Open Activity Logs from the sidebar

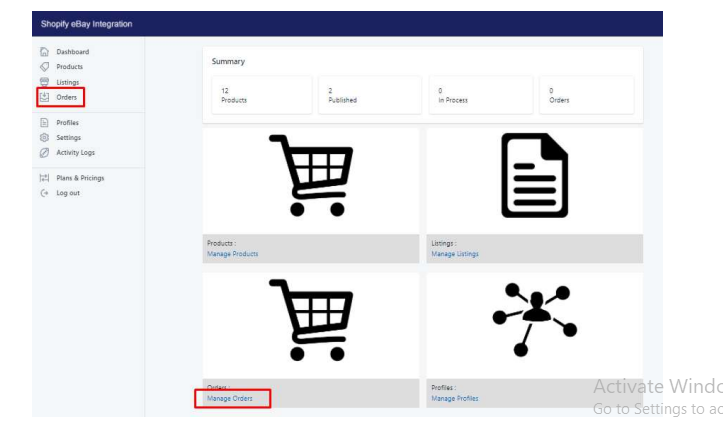point(76,153)
